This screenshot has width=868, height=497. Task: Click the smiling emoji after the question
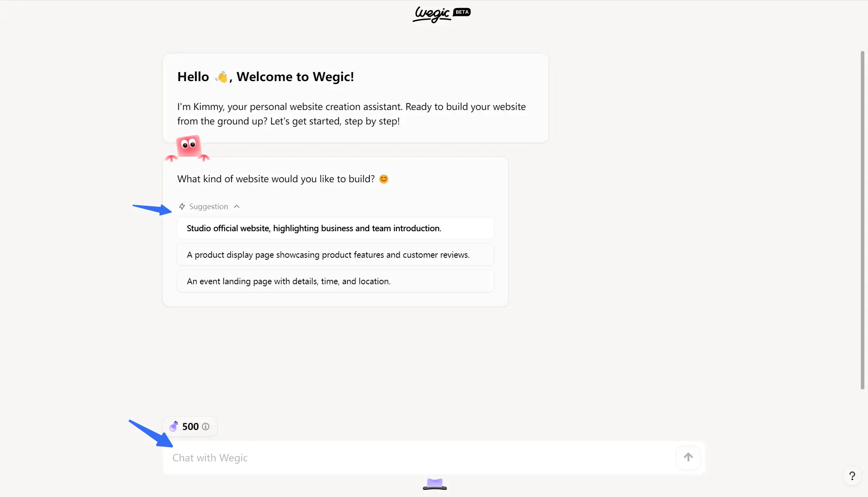pyautogui.click(x=384, y=179)
